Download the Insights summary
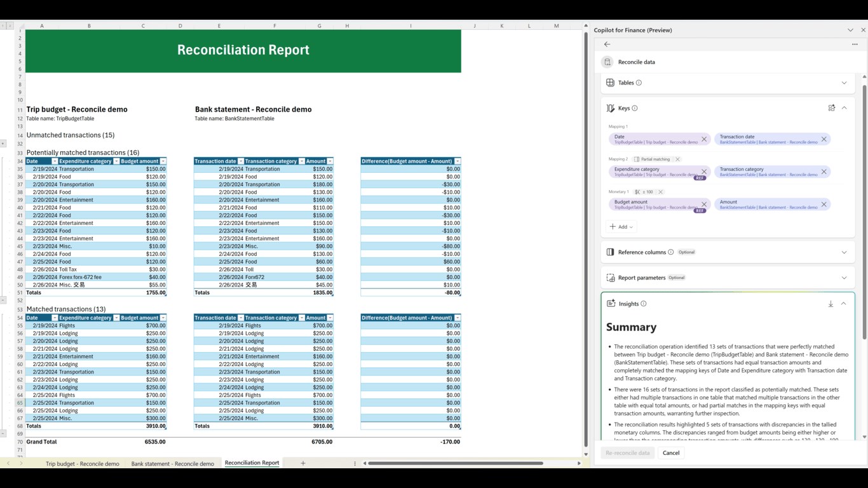This screenshot has width=868, height=488. (x=831, y=304)
